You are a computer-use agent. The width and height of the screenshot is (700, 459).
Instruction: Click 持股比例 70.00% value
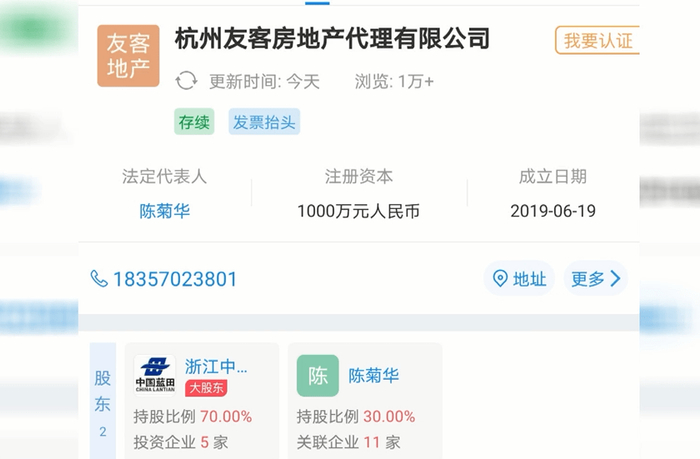[x=226, y=417]
